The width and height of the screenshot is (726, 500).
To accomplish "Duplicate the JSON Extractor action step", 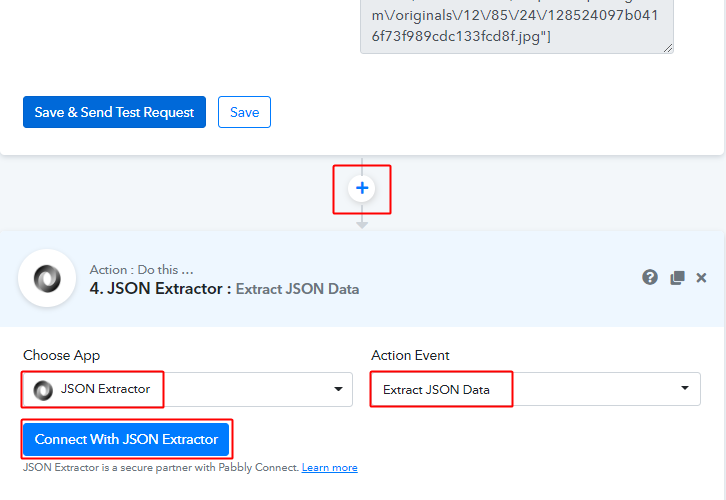I will (677, 278).
